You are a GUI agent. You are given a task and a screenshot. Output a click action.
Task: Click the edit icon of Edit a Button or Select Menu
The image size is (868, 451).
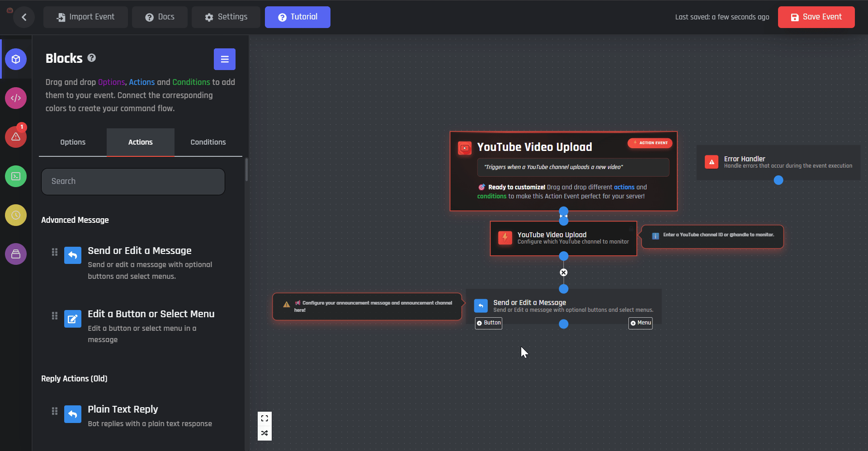tap(73, 319)
